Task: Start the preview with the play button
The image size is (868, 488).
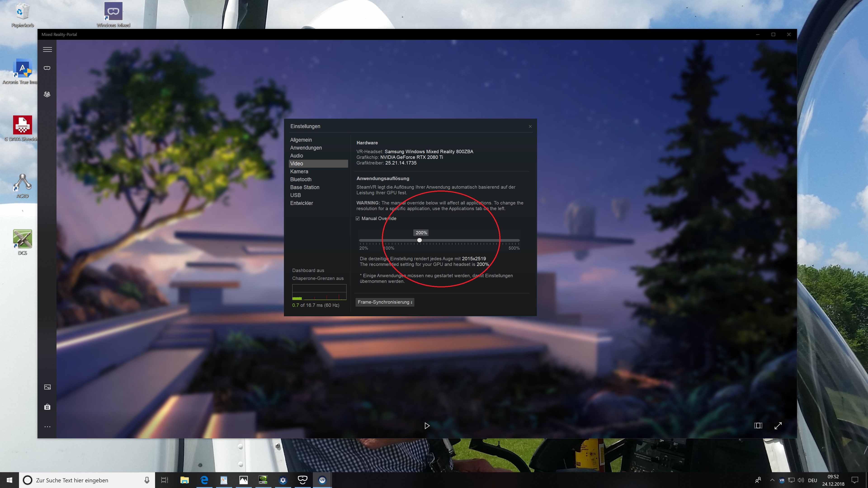Action: [427, 426]
